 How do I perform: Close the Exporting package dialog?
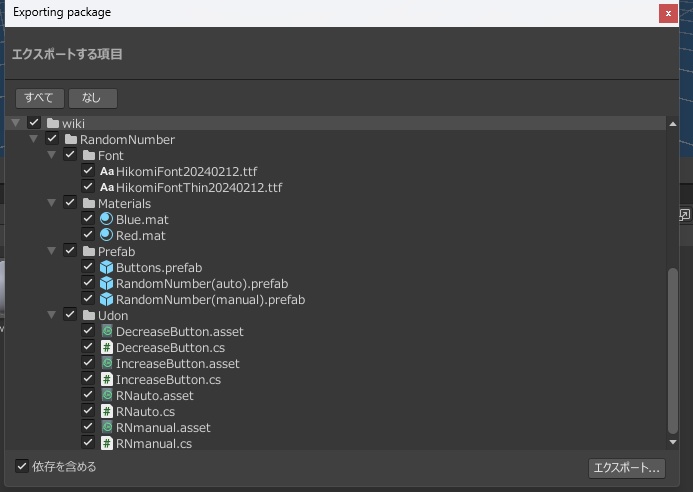pos(668,13)
